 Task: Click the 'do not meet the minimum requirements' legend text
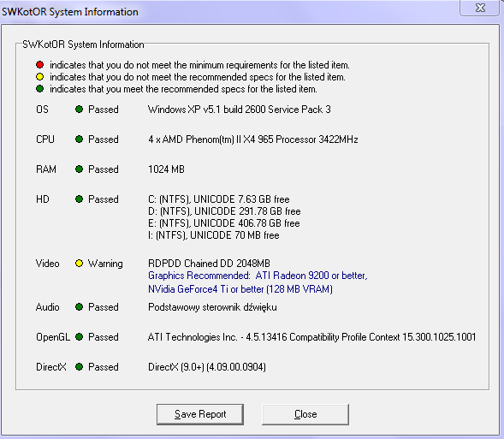[199, 65]
